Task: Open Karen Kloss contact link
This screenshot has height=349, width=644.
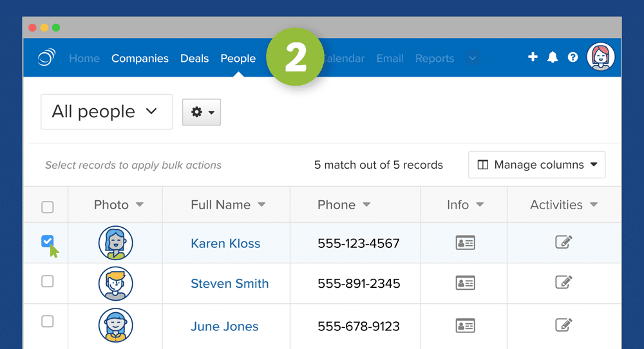Action: tap(225, 243)
